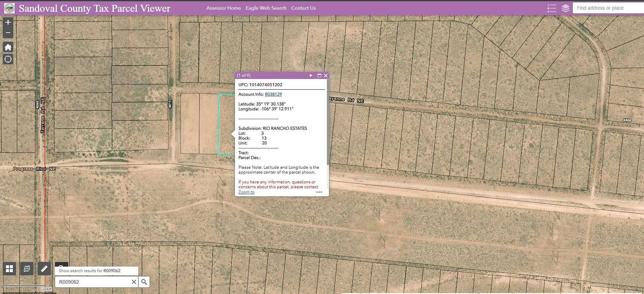Click the Block 13 row in popup
This screenshot has width=644, height=294.
pos(253,138)
